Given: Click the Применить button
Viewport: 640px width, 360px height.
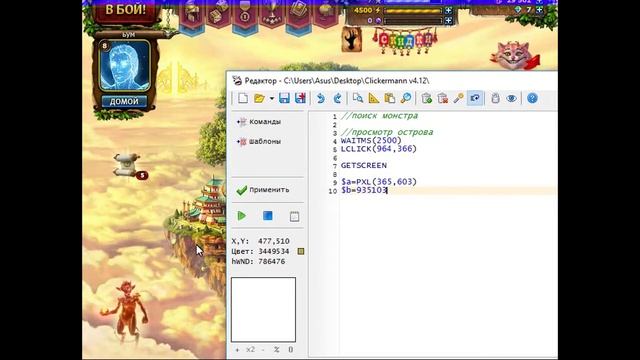Looking at the screenshot, I should tap(263, 190).
